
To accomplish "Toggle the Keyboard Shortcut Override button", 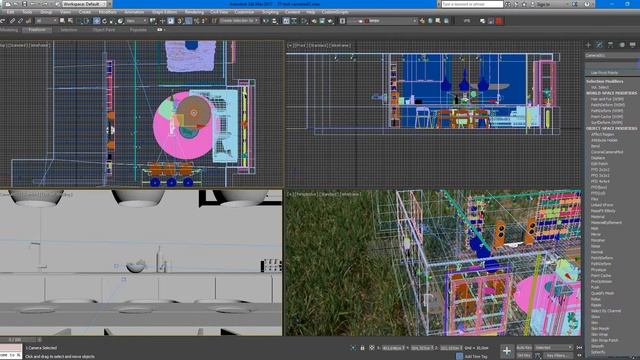I will tap(171, 21).
